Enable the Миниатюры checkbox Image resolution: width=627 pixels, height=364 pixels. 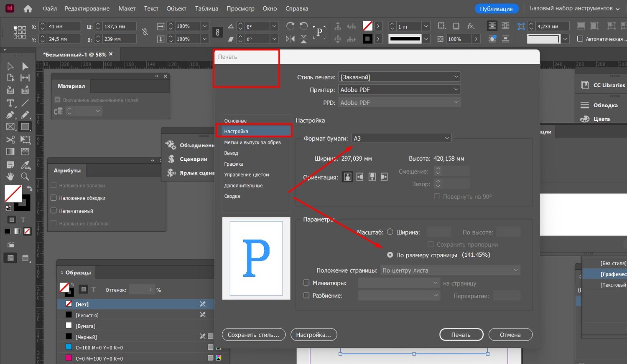[x=306, y=283]
